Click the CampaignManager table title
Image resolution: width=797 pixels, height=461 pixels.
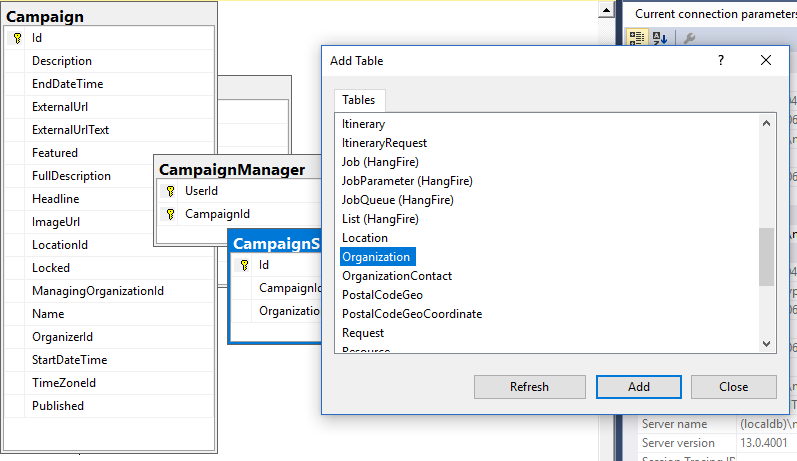pos(232,169)
